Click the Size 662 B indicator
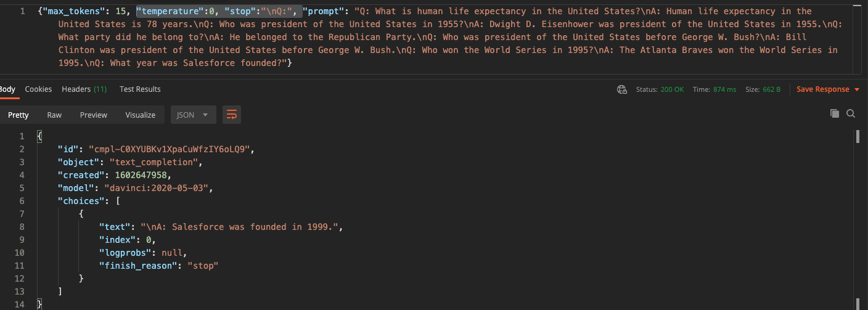 (763, 89)
